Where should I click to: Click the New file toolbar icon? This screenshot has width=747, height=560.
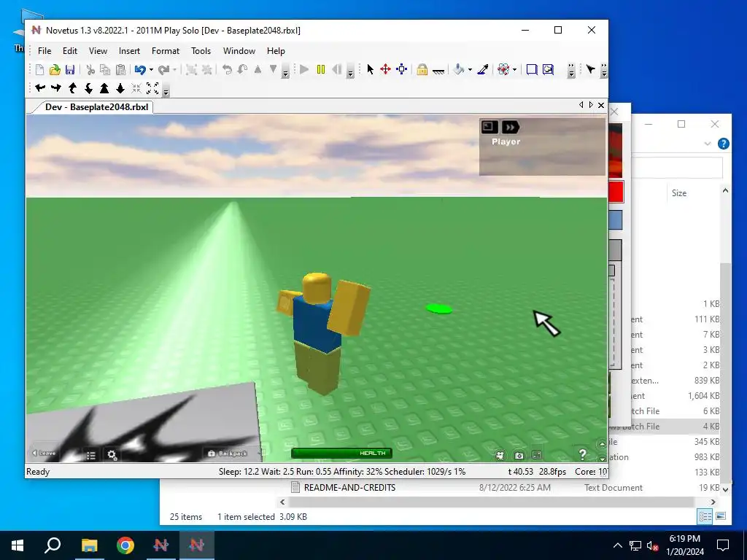[39, 70]
